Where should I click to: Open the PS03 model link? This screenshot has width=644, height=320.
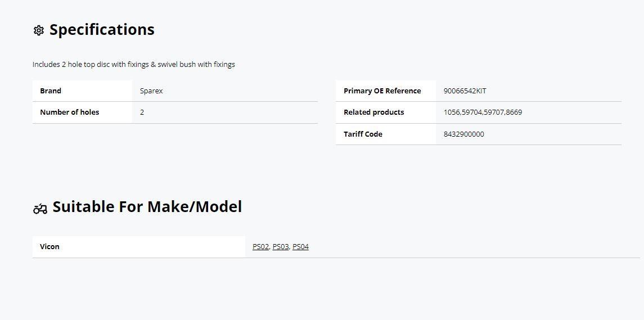point(281,246)
